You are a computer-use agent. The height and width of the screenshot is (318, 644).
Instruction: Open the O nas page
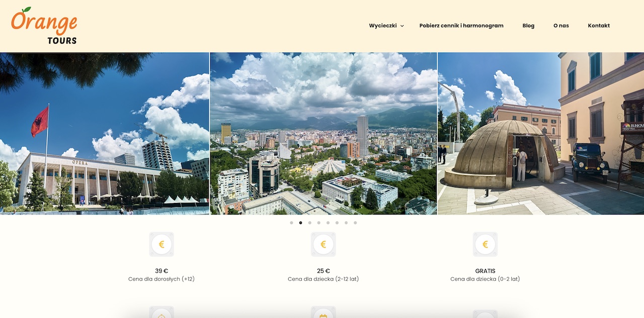[x=561, y=26]
